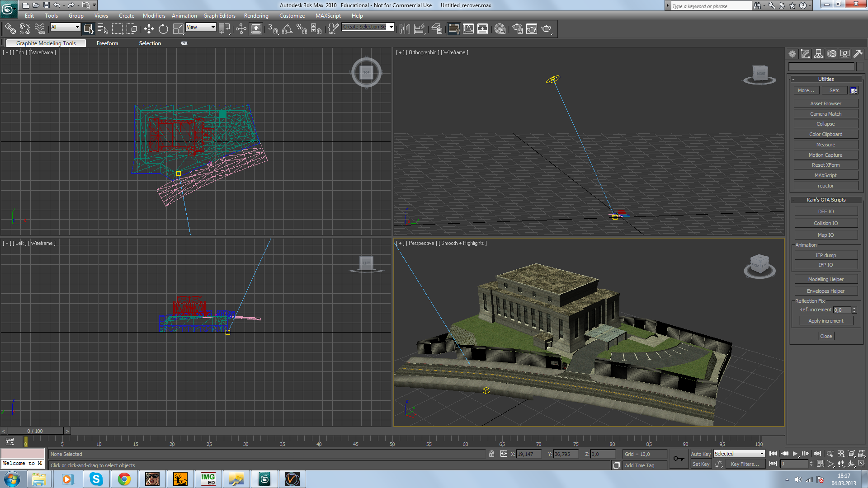Viewport: 868px width, 488px height.
Task: Open the Modifiers menu
Action: pos(154,16)
